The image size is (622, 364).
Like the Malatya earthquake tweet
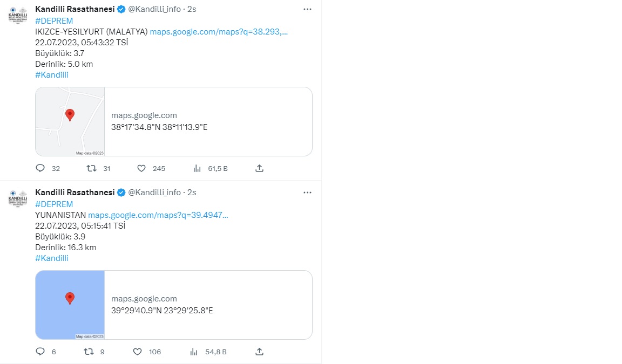tap(141, 168)
